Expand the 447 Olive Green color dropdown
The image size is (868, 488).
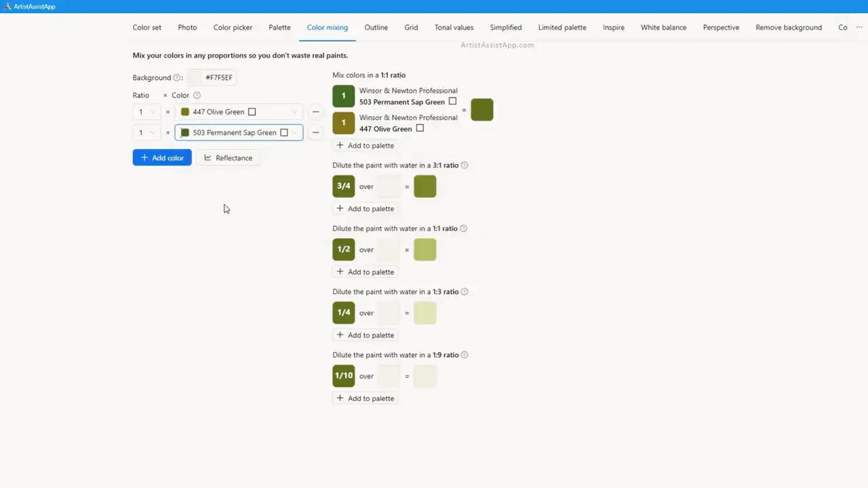(x=294, y=112)
